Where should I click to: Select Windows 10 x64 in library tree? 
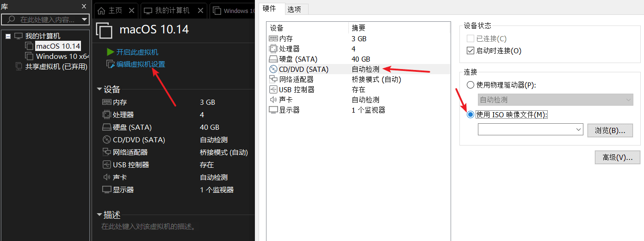click(62, 57)
